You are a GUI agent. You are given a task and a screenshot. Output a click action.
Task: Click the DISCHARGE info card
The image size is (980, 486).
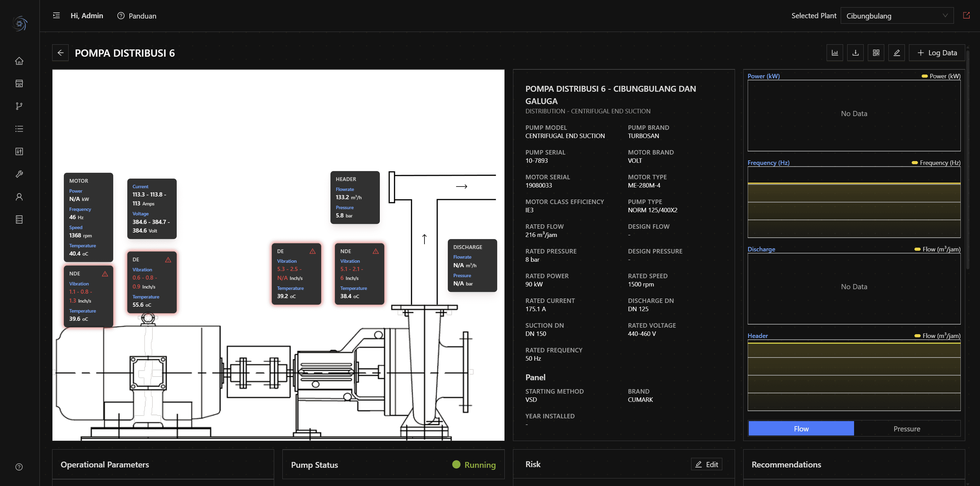472,265
